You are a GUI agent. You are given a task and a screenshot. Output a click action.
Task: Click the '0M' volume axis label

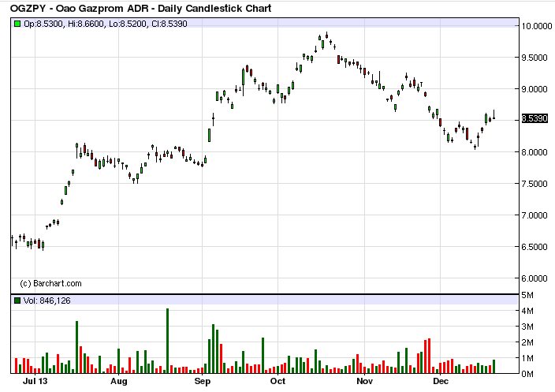pyautogui.click(x=527, y=374)
